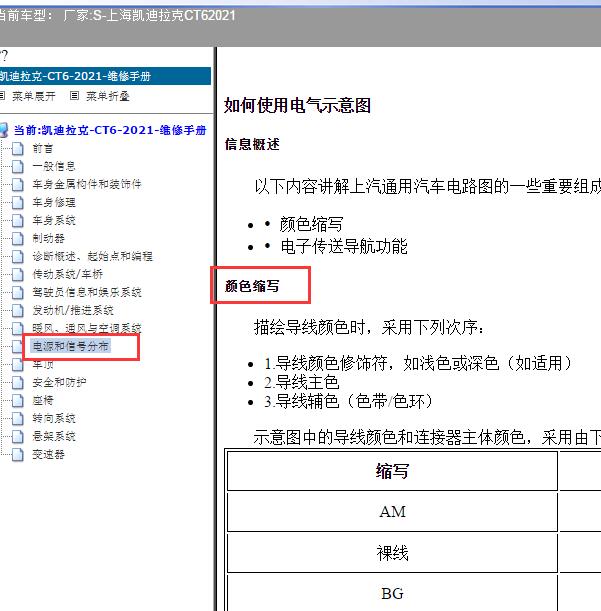
Task: Click the 菜单折叠 list icon
Action: tap(74, 95)
